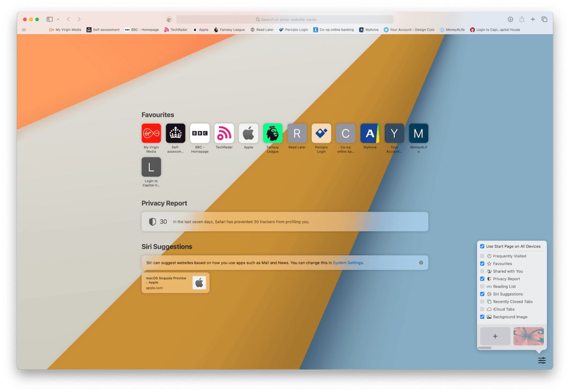The image size is (570, 392).
Task: Toggle the Safari sidebar button
Action: coord(50,19)
